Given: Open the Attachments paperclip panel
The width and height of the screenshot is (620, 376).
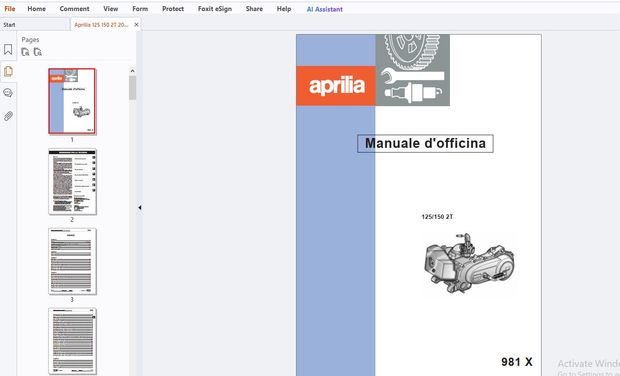Looking at the screenshot, I should point(8,116).
